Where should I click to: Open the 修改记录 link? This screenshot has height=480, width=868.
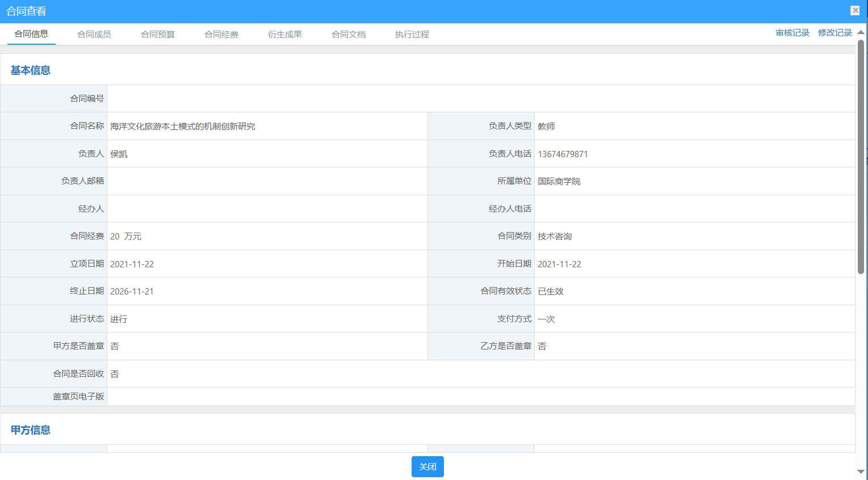coord(835,33)
